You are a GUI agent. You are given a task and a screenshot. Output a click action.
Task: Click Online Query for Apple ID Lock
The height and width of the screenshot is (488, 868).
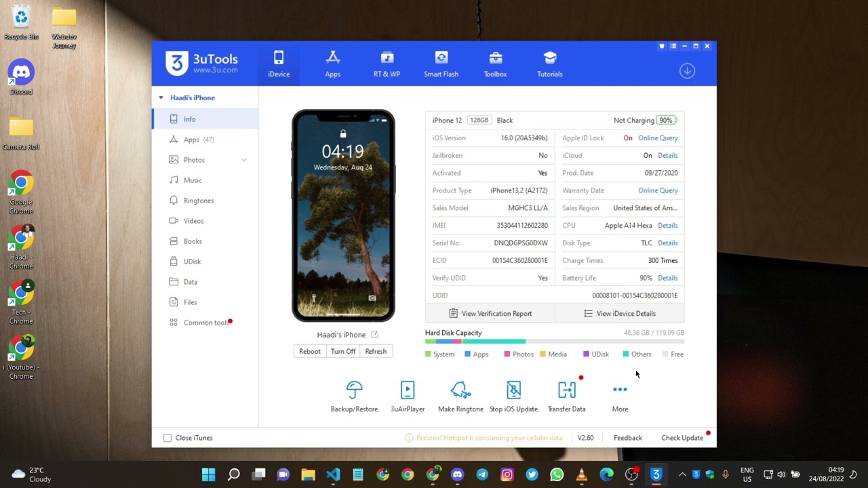(658, 138)
